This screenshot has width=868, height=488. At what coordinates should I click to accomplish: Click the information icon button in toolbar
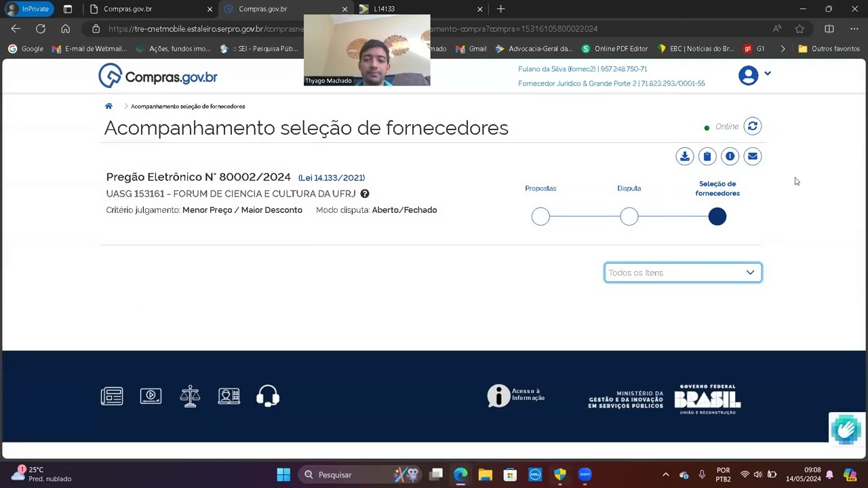click(x=730, y=157)
